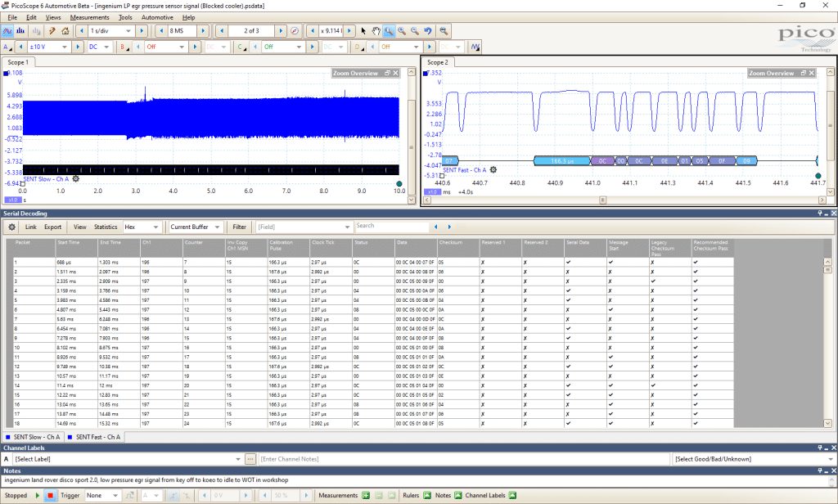Click the green Add Measurement plus icon
The image size is (838, 504).
(366, 496)
